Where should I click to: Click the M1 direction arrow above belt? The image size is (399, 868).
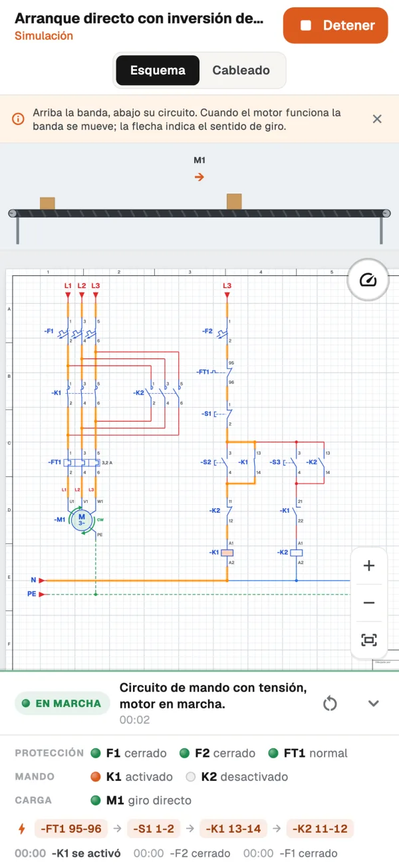pos(199,178)
